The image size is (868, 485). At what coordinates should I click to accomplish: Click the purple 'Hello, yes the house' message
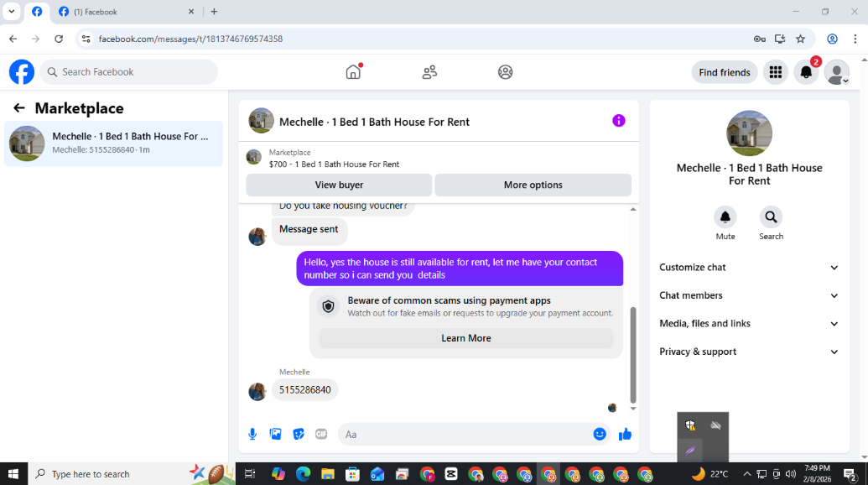pyautogui.click(x=460, y=269)
